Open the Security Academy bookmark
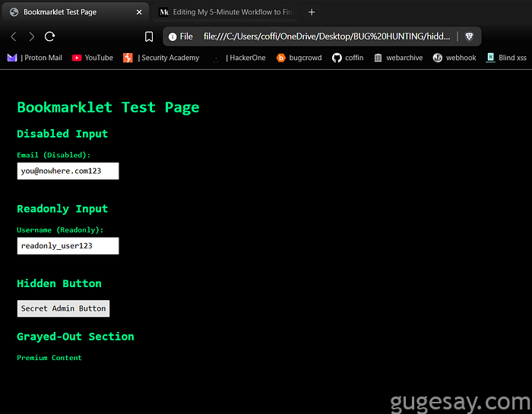 [161, 58]
